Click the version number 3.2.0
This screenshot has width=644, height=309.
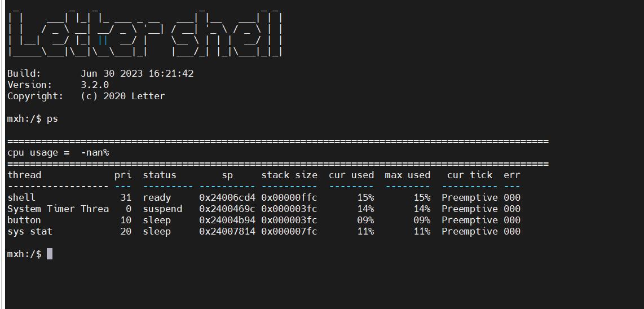pyautogui.click(x=95, y=85)
